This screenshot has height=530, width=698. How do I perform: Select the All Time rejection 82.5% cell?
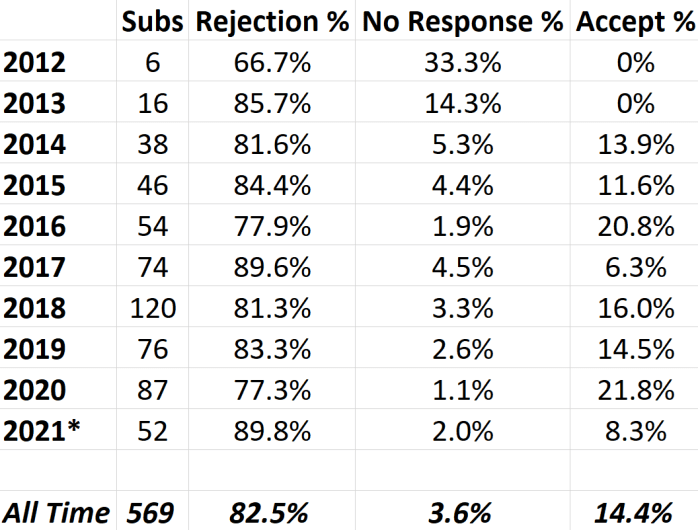coord(266,512)
